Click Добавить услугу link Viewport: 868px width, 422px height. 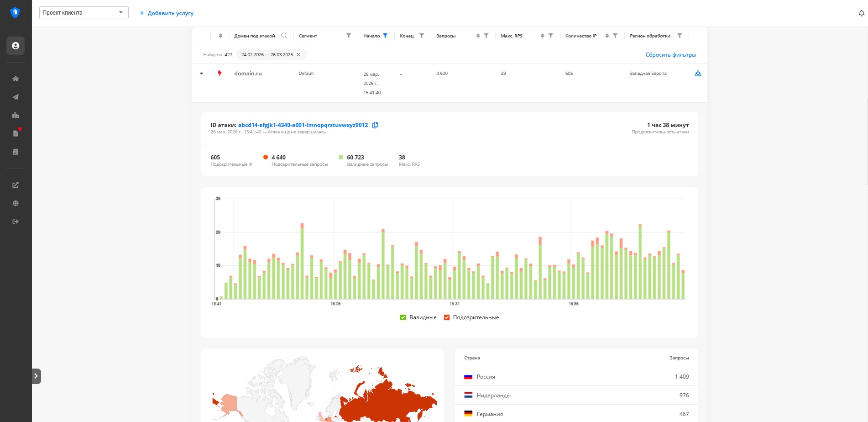click(x=167, y=13)
